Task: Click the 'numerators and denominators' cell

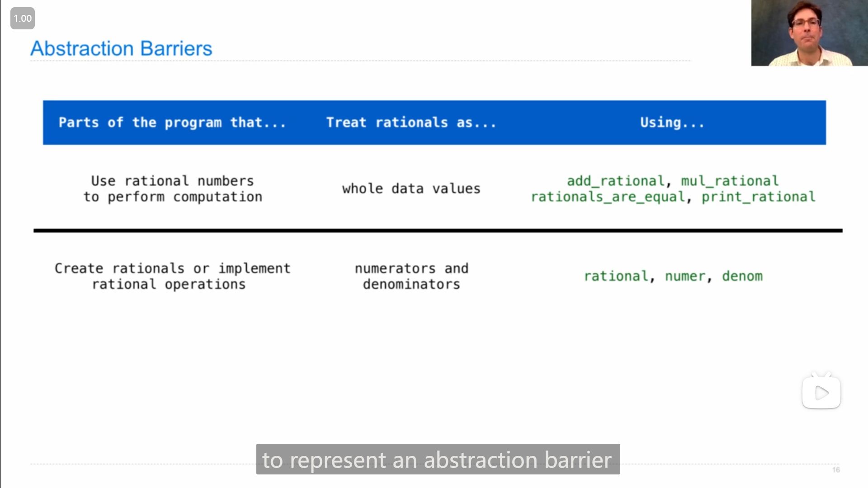Action: [411, 276]
